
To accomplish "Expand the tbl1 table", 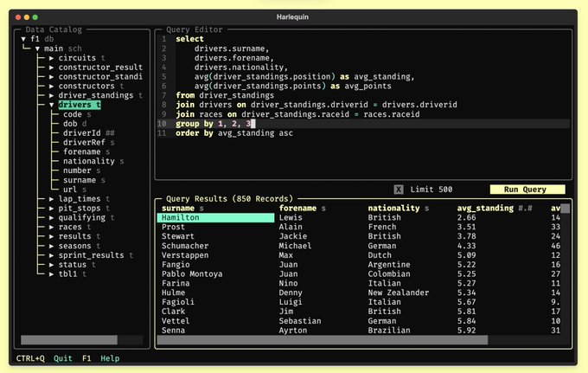I will pos(51,274).
